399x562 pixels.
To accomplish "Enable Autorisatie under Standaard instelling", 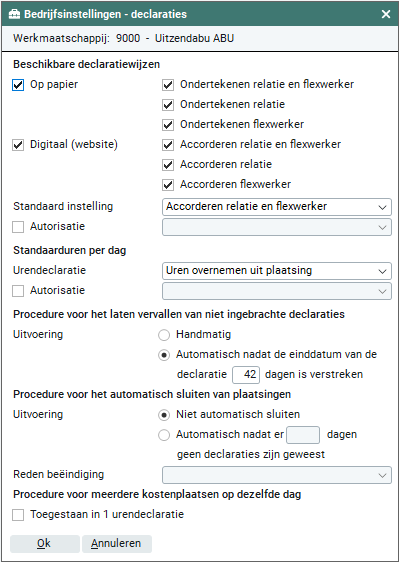I will 18,227.
